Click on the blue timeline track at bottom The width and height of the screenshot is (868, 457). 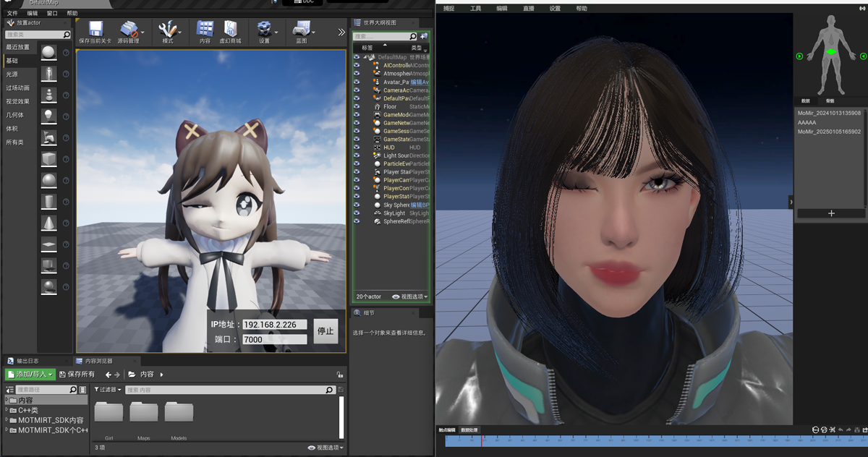(651, 440)
